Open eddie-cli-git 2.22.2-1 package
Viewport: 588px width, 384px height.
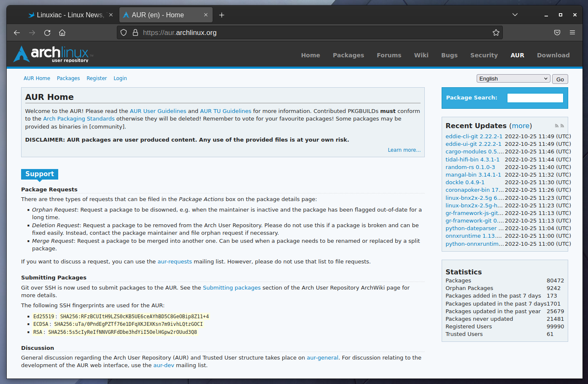pos(474,137)
